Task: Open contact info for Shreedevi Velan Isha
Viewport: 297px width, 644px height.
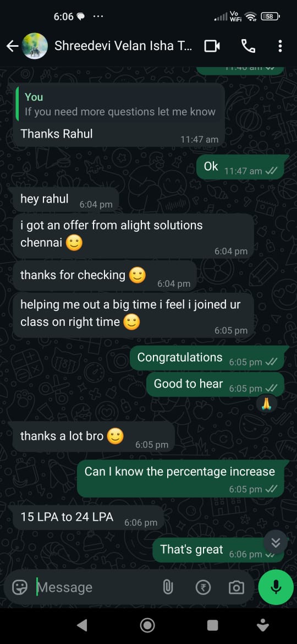Action: pos(123,46)
